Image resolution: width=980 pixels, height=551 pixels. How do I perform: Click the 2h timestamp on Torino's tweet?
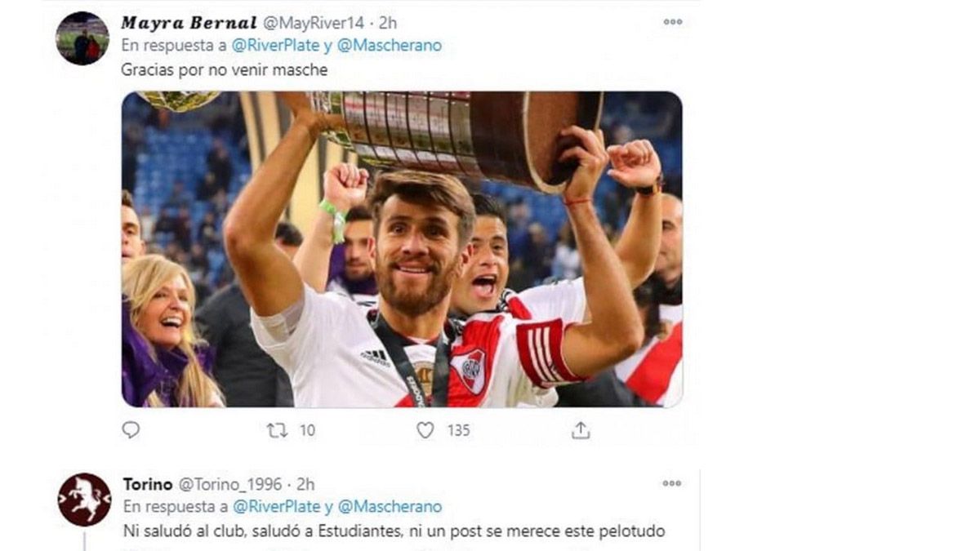tap(305, 484)
